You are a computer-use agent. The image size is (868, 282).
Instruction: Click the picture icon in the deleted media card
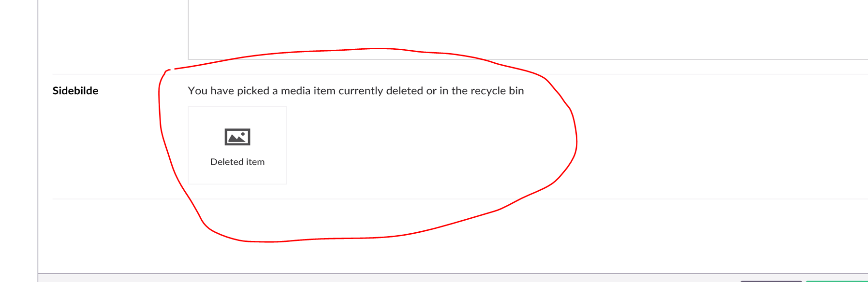(x=237, y=137)
